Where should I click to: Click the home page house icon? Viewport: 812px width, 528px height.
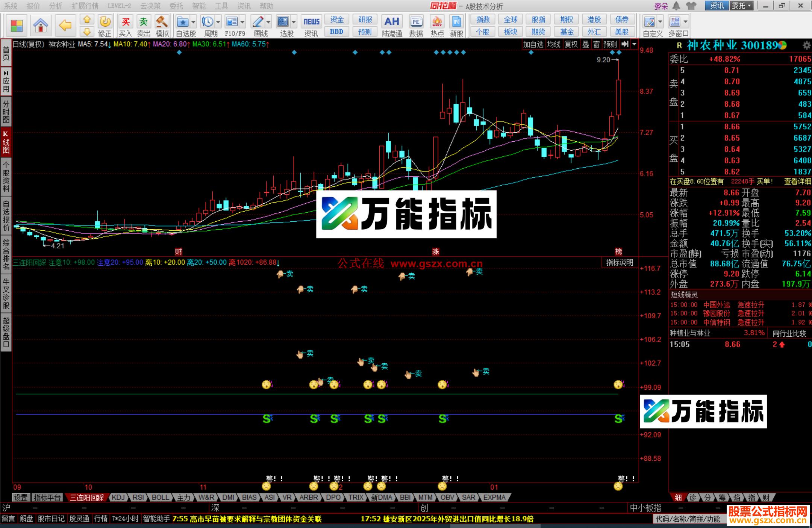pyautogui.click(x=41, y=26)
